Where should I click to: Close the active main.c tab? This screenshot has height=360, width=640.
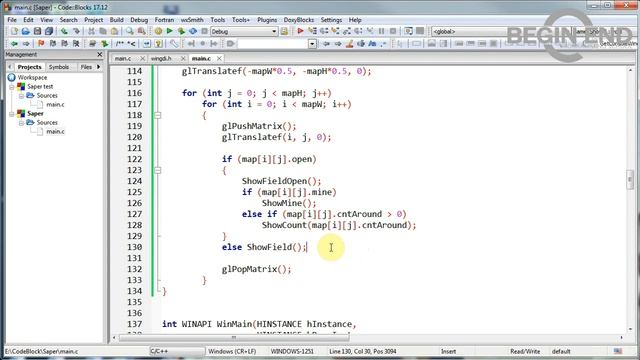click(x=219, y=58)
